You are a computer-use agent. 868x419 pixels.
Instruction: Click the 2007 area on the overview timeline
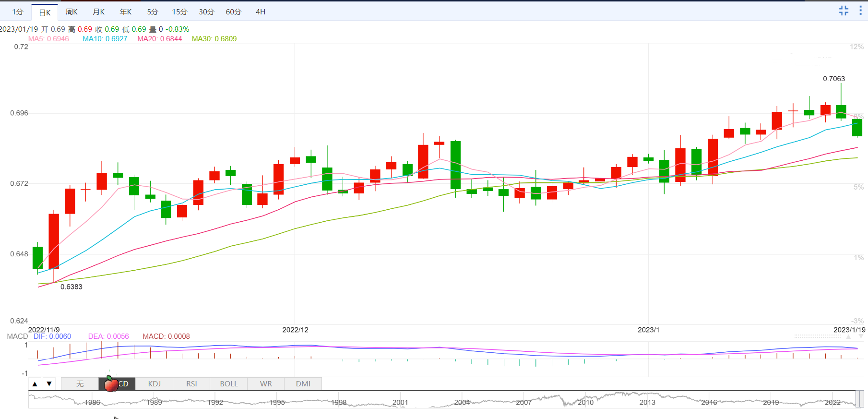523,402
